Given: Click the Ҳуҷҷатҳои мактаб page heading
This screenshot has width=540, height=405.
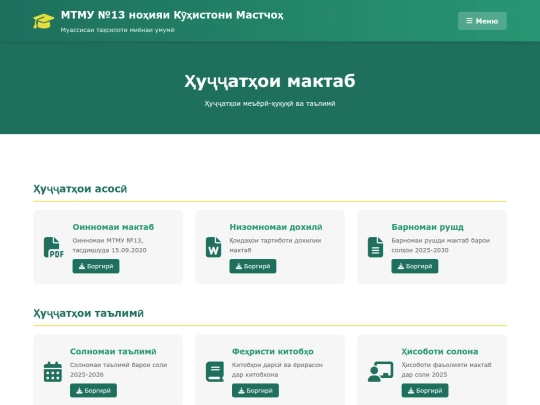Looking at the screenshot, I should 270,81.
